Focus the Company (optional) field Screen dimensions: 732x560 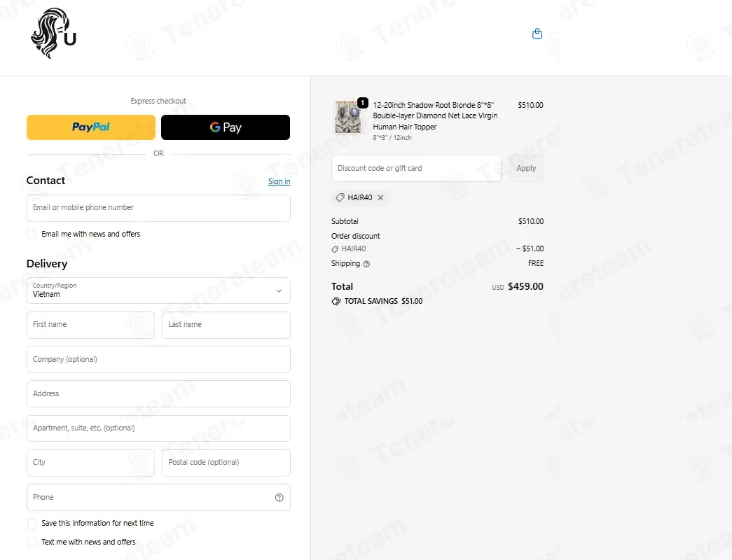point(158,359)
